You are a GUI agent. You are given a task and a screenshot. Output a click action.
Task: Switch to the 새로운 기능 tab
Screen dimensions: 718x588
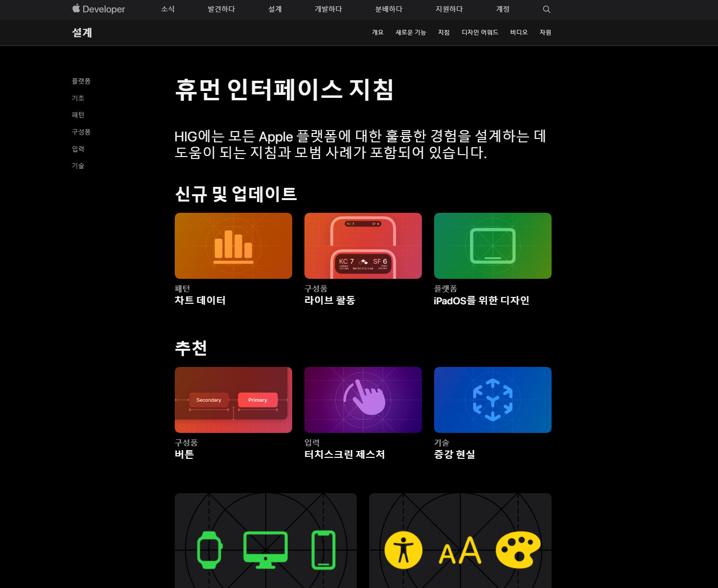tap(411, 32)
